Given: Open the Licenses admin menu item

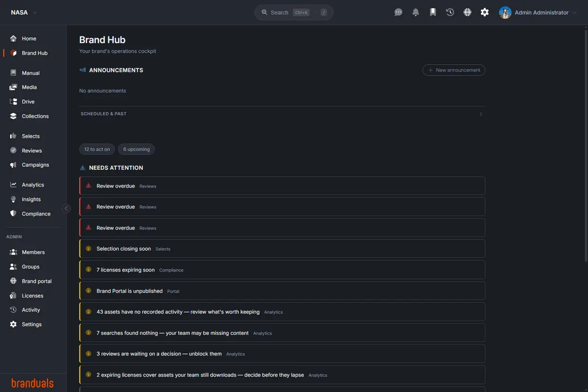Looking at the screenshot, I should click(x=33, y=295).
